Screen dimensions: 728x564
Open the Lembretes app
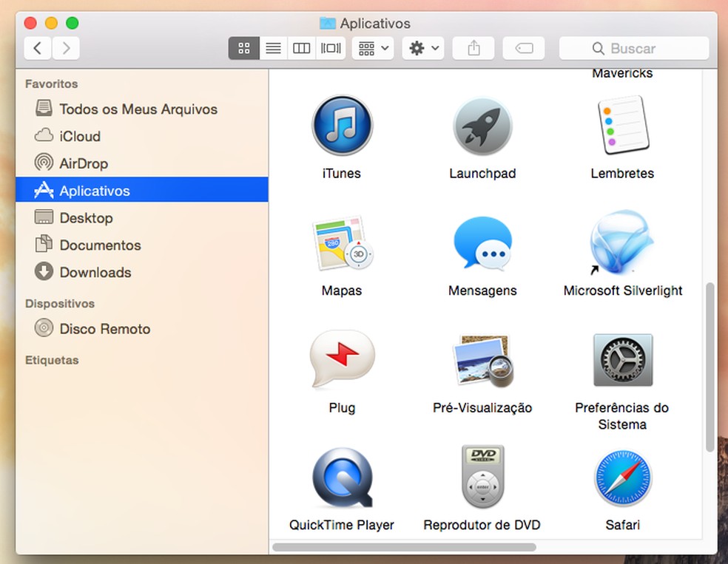pyautogui.click(x=622, y=126)
